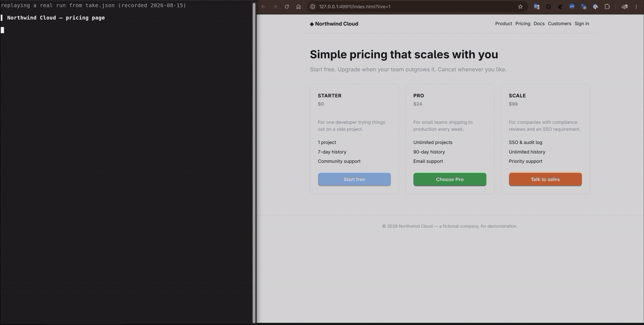
Task: Click the 'Start free. Upgrade when' subtitle
Action: click(408, 69)
